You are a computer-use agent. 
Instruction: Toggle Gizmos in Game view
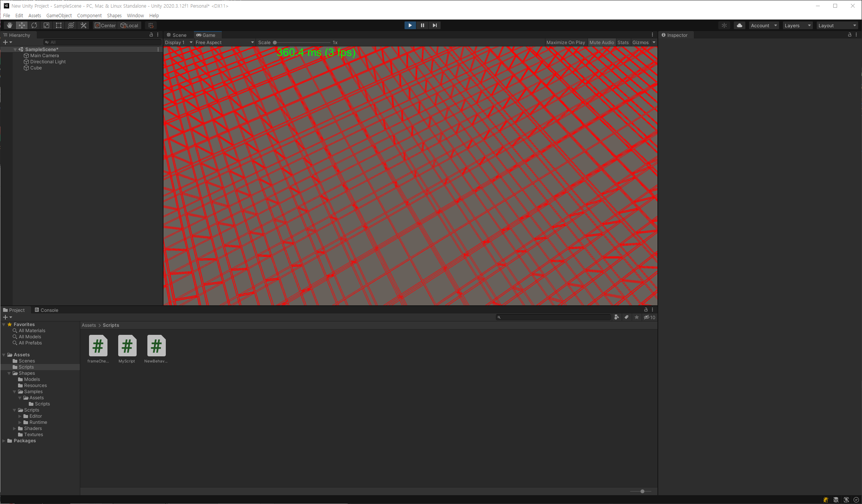[641, 43]
